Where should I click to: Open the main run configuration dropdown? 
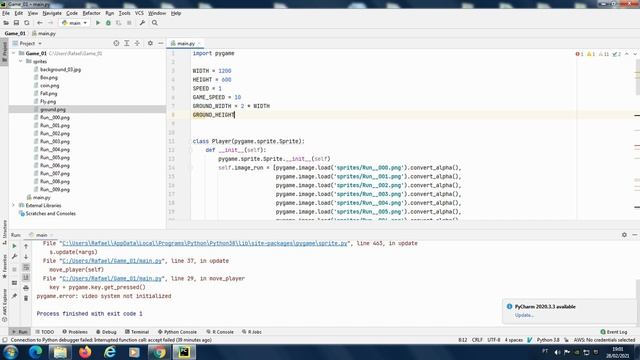75,23
